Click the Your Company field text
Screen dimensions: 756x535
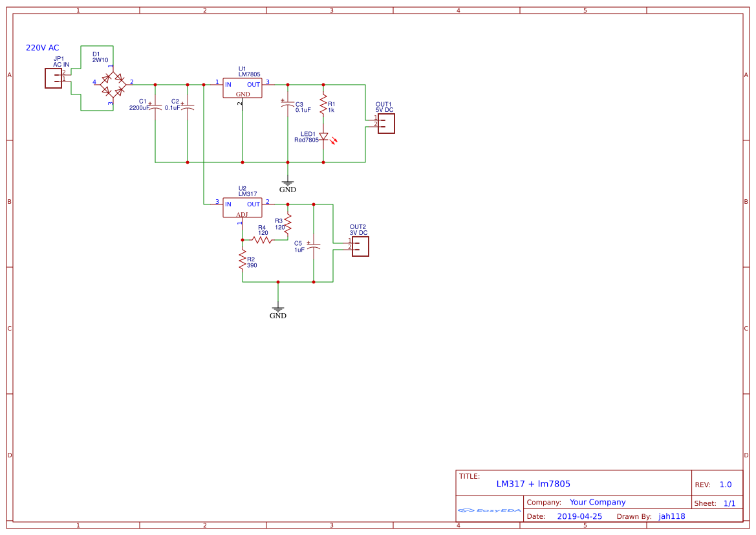[598, 501]
